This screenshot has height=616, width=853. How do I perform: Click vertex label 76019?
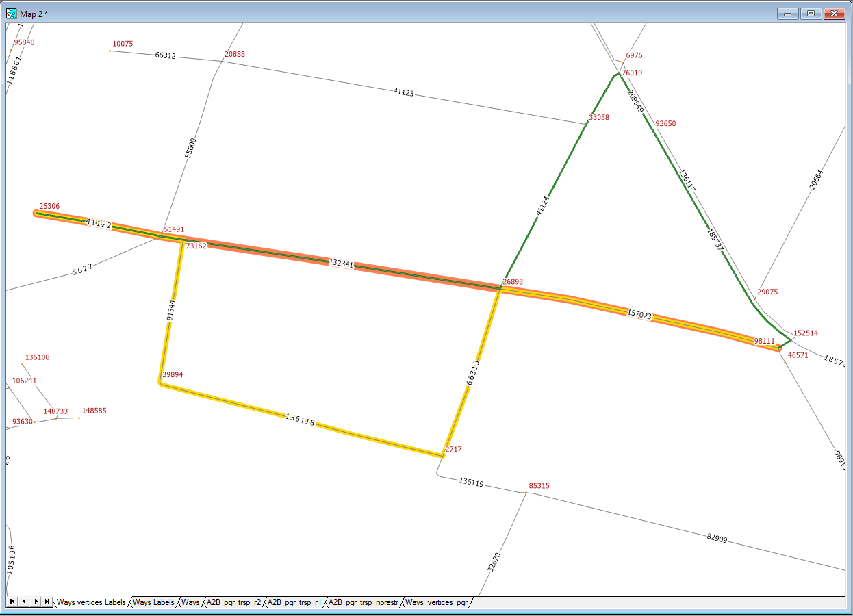[x=632, y=73]
